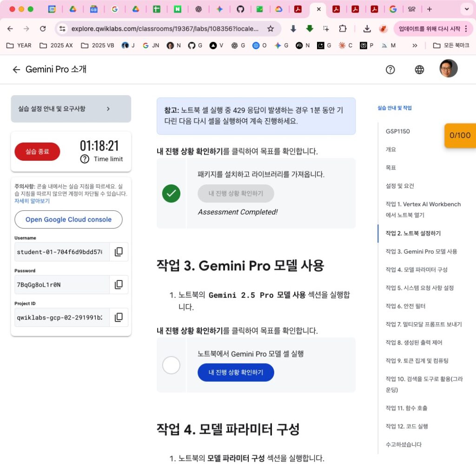Image resolution: width=476 pixels, height=464 pixels.
Task: Click the user profile avatar
Action: click(448, 69)
